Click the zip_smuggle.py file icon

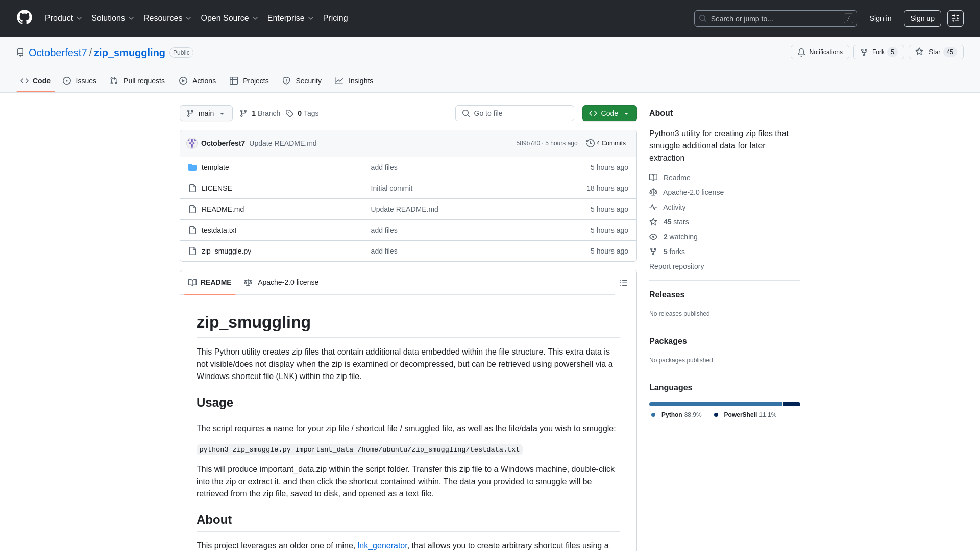click(x=192, y=251)
